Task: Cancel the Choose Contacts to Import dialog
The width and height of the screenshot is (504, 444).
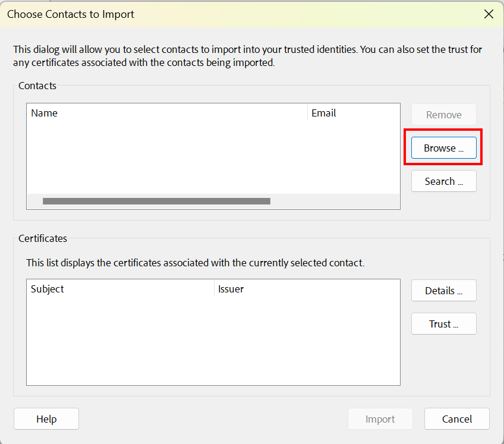Action: 456,418
